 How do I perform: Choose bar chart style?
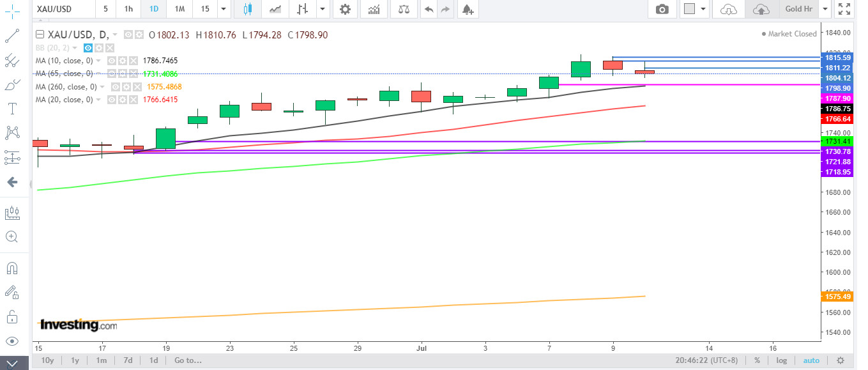pyautogui.click(x=303, y=9)
